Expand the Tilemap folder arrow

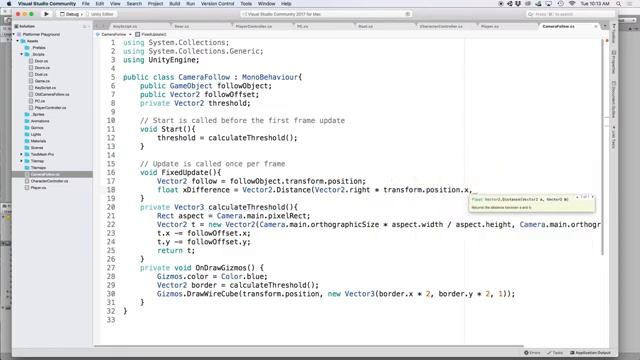click(x=22, y=161)
